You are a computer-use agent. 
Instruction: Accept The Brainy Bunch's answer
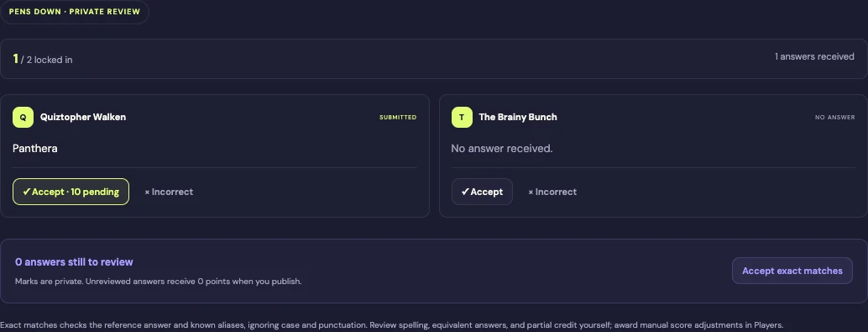482,192
